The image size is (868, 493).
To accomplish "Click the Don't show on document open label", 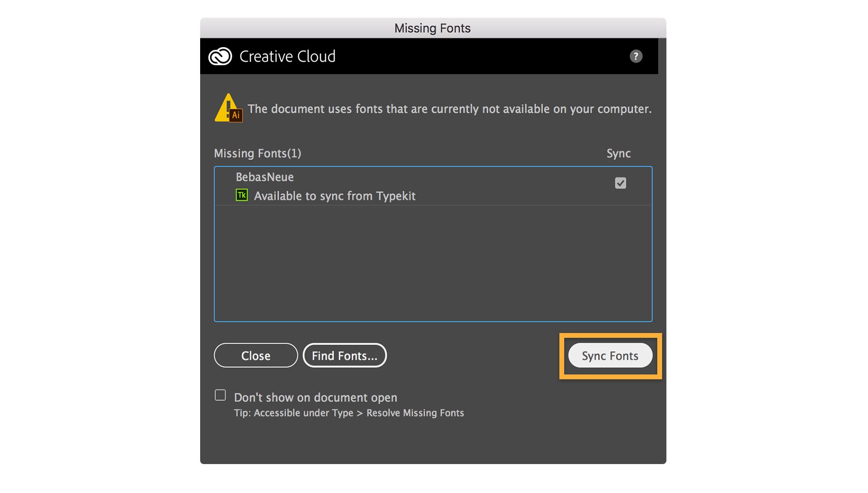I will pos(315,398).
